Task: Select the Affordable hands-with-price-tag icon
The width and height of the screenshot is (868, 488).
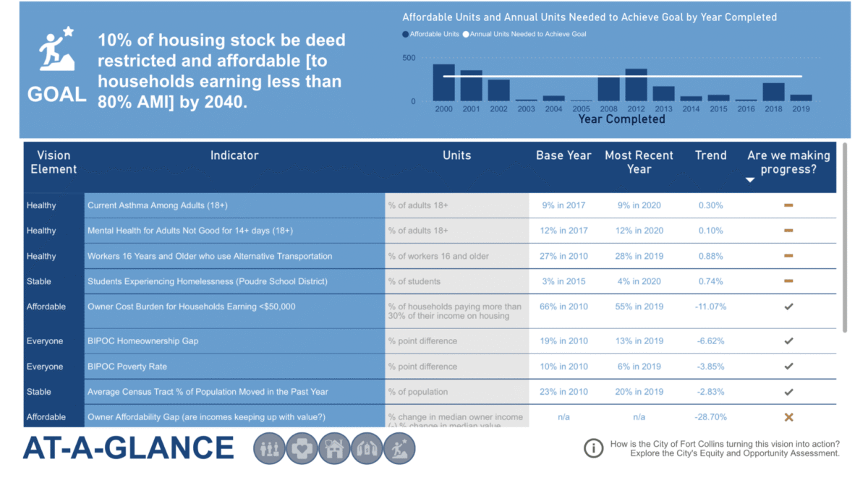Action: tap(367, 449)
